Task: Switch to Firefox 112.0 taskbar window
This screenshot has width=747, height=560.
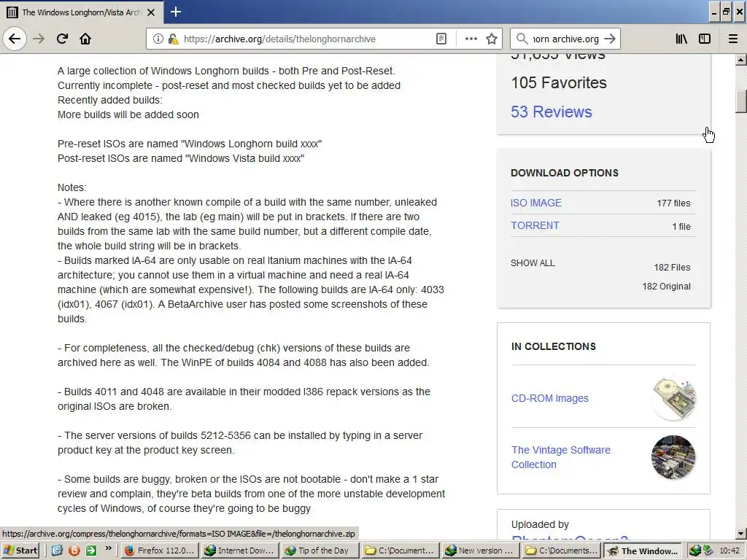Action: [x=160, y=551]
